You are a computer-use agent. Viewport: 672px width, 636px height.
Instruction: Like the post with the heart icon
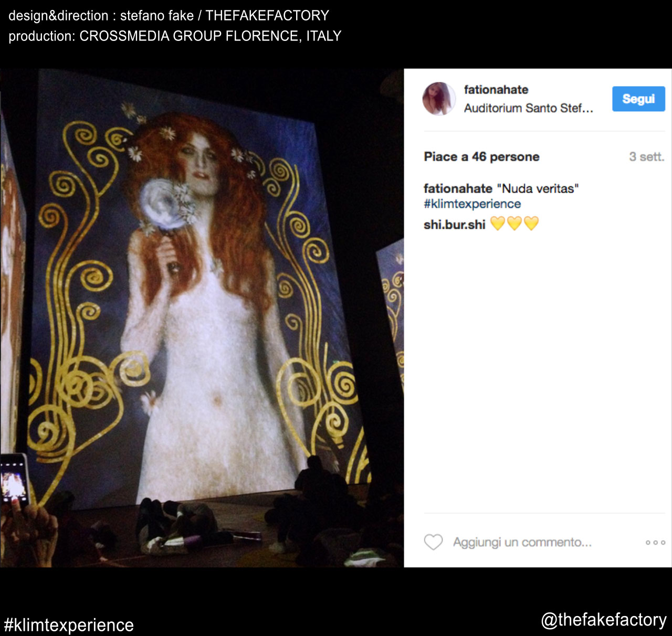(434, 542)
